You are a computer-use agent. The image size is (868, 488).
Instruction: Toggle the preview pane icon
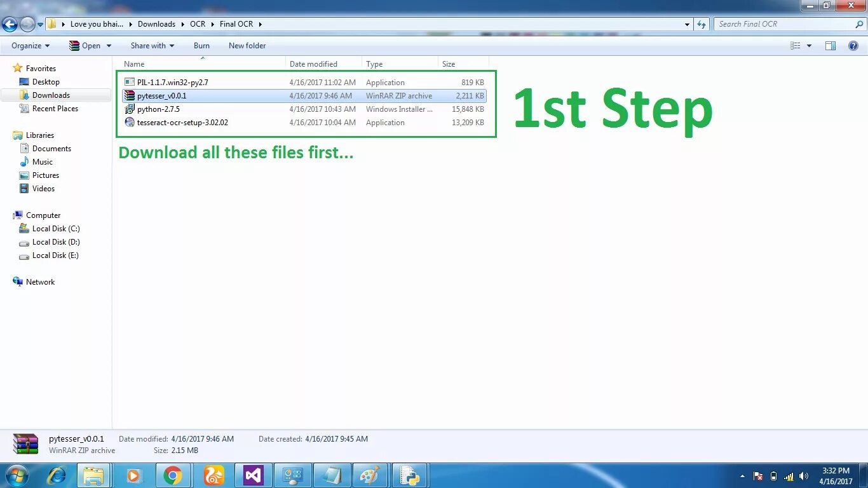click(831, 46)
